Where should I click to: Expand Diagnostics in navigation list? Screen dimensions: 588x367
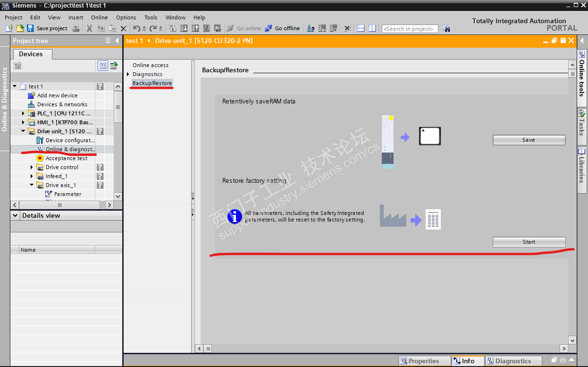[x=128, y=74]
